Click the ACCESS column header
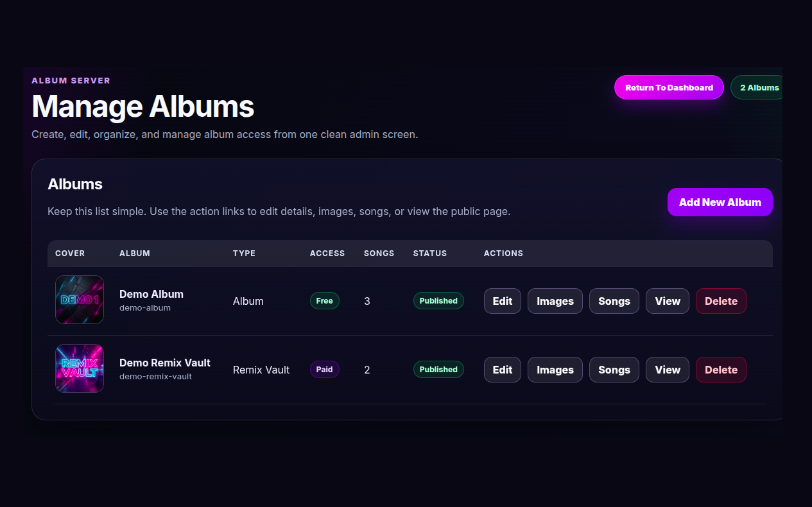Image resolution: width=812 pixels, height=507 pixels. click(x=327, y=253)
